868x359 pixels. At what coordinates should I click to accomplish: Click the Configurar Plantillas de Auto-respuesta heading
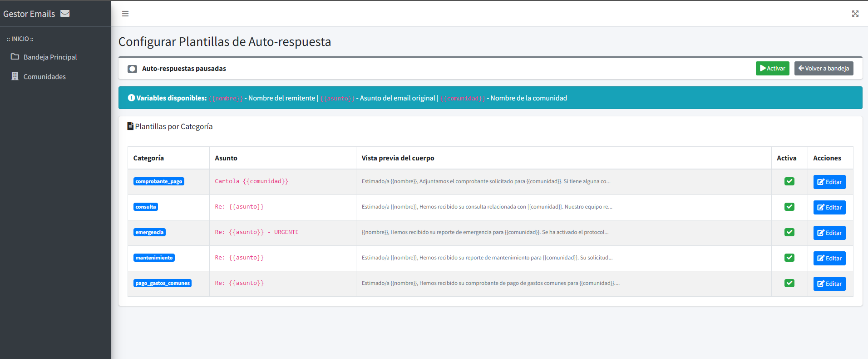coord(225,41)
